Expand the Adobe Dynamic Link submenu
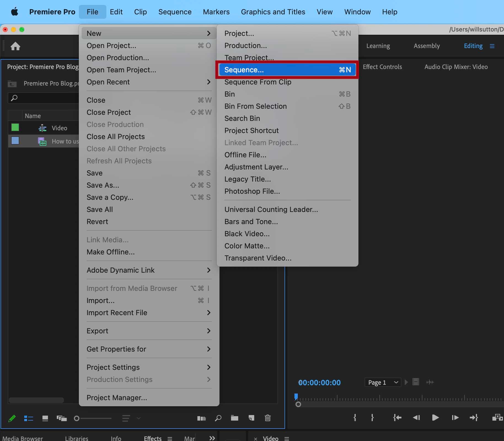Viewport: 504px width, 441px height. point(149,270)
